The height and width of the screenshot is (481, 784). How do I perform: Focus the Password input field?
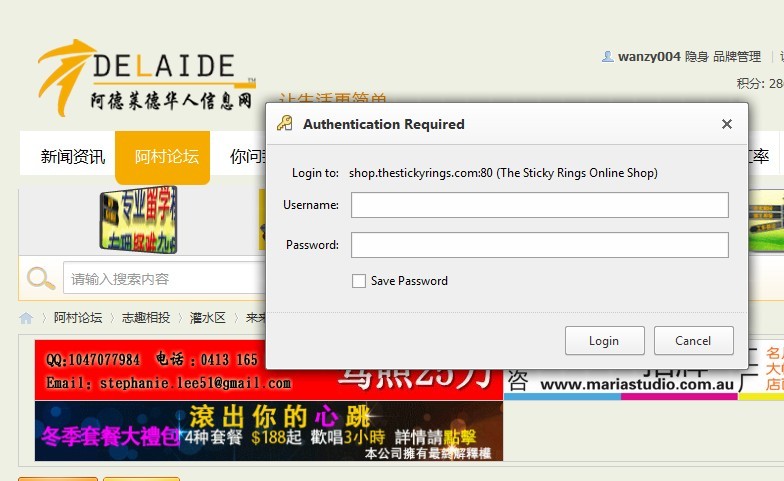pos(539,245)
